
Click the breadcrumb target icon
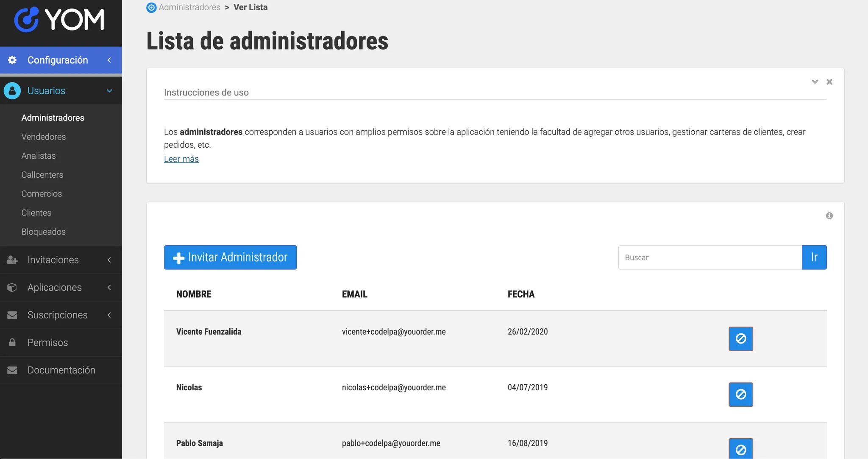pyautogui.click(x=151, y=8)
